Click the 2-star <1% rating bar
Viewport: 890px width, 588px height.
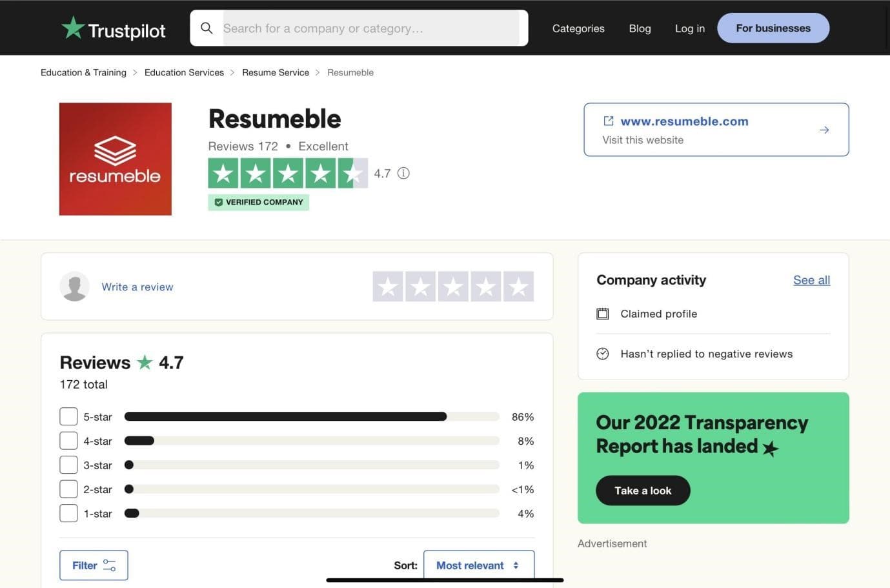(312, 489)
